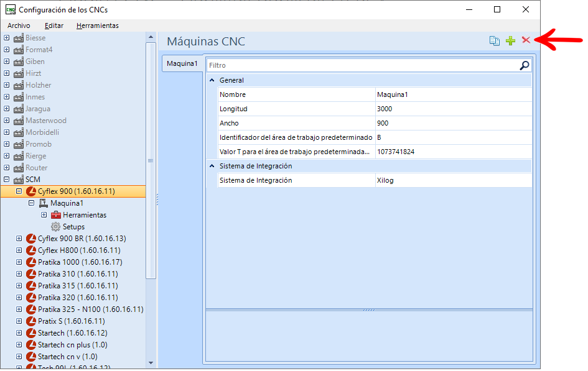Viewport: 588px width, 371px height.
Task: Click the Router factory icon
Action: [19, 168]
